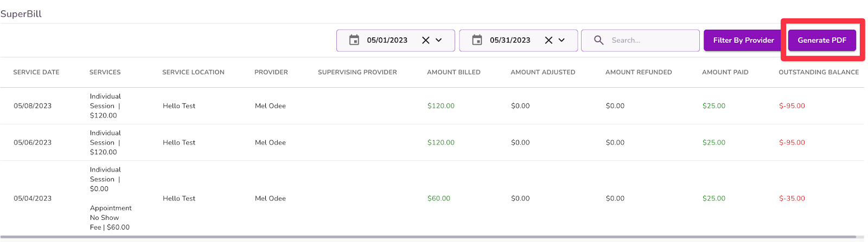Select the 05/04/2023 service row
Image resolution: width=868 pixels, height=242 pixels.
pos(33,199)
